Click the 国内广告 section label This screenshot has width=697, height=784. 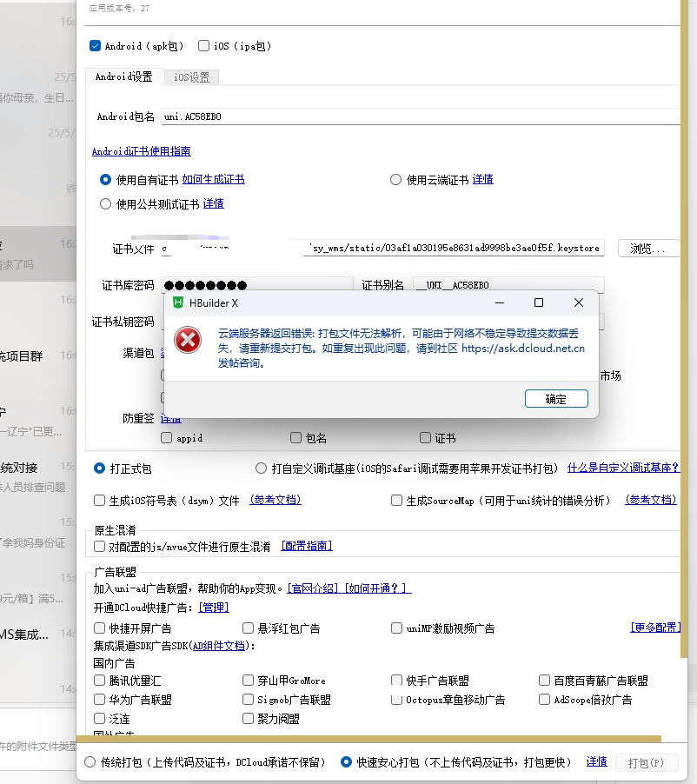pos(114,663)
